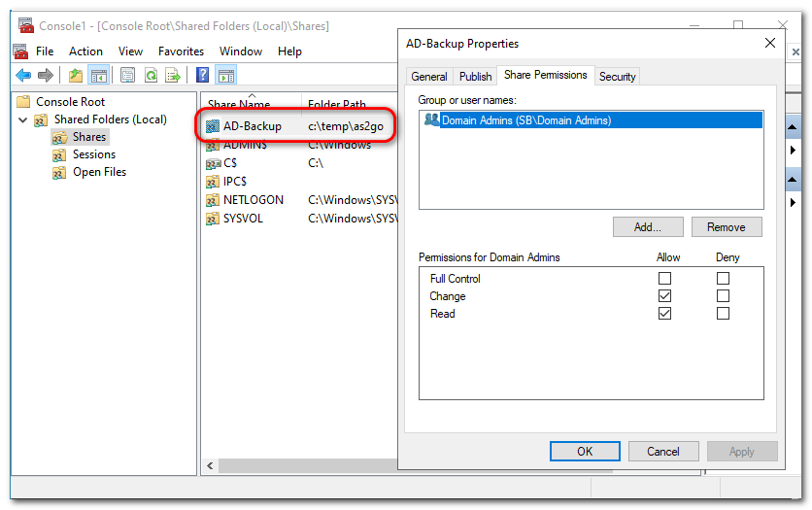Click the Add... button
This screenshot has height=510, width=812.
pyautogui.click(x=648, y=227)
